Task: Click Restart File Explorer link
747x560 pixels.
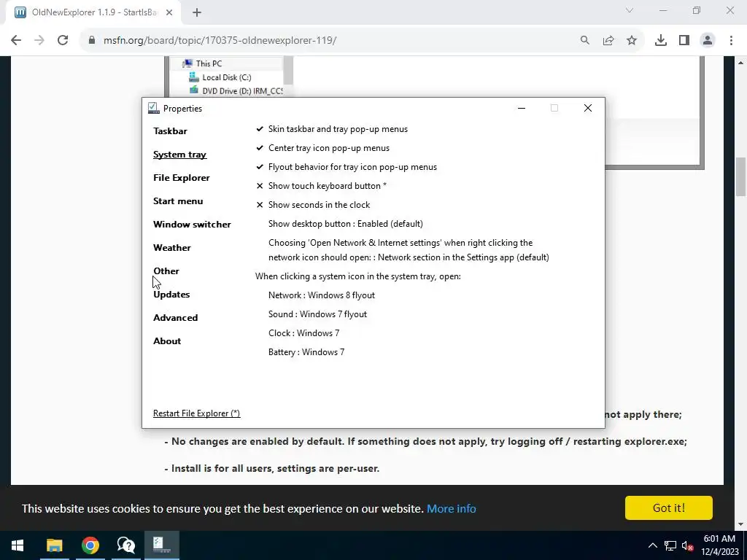Action: [x=196, y=413]
